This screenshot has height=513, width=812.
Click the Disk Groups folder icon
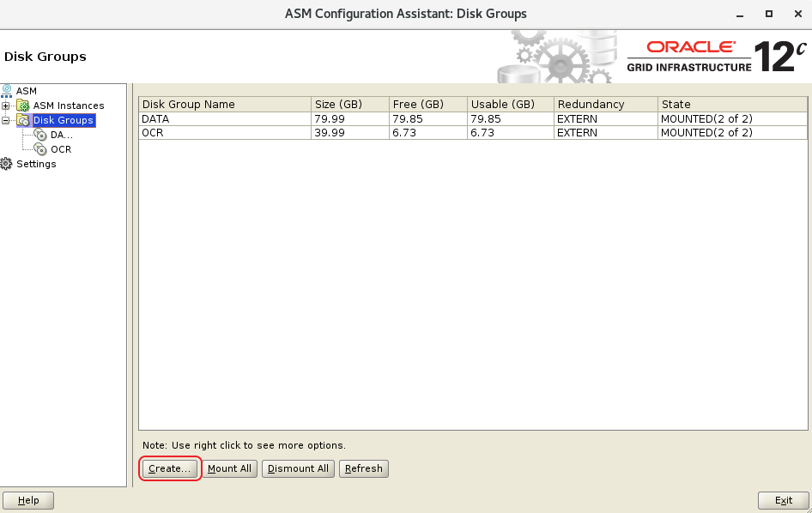(23, 120)
